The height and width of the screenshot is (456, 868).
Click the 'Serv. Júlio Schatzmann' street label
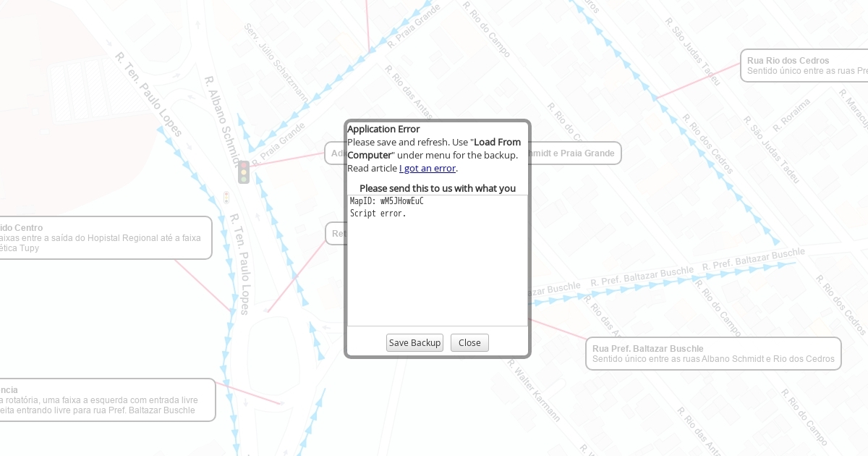point(276,64)
